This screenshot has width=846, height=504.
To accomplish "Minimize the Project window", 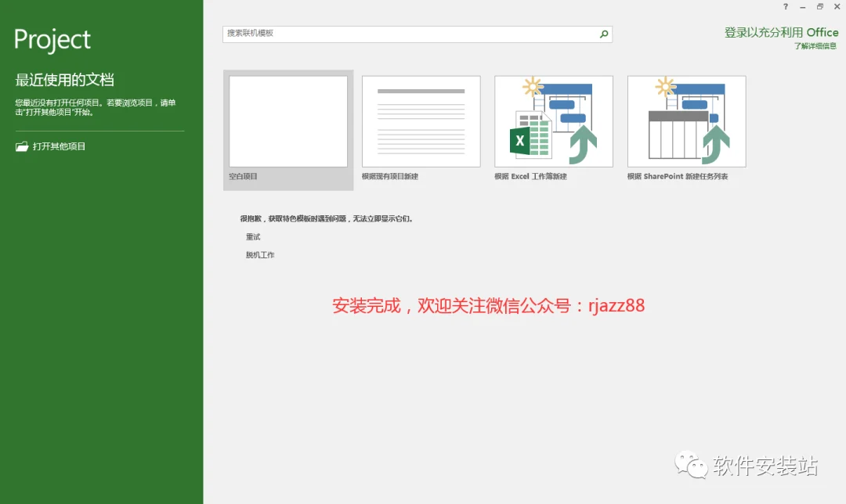I will coord(803,6).
